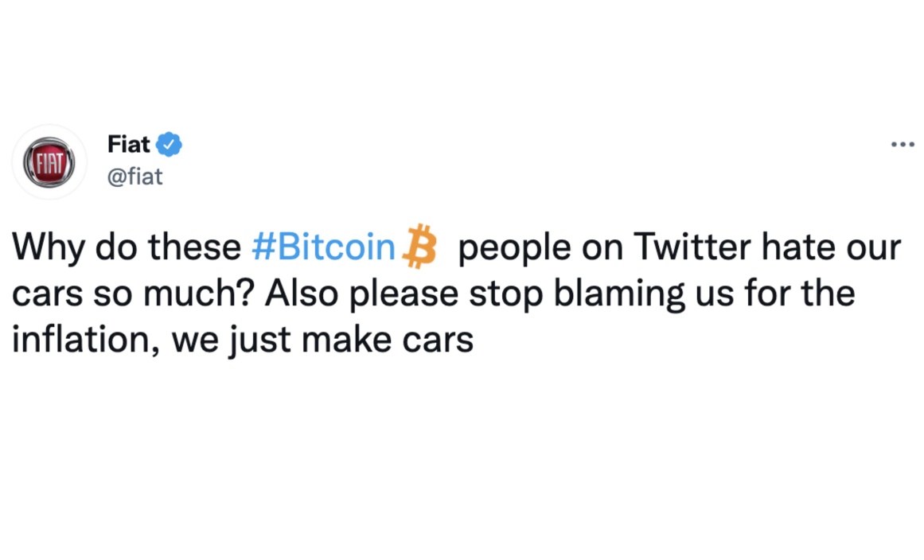Click the word "Twitter" in the tweet
The height and width of the screenshot is (560, 924).
coord(692,246)
